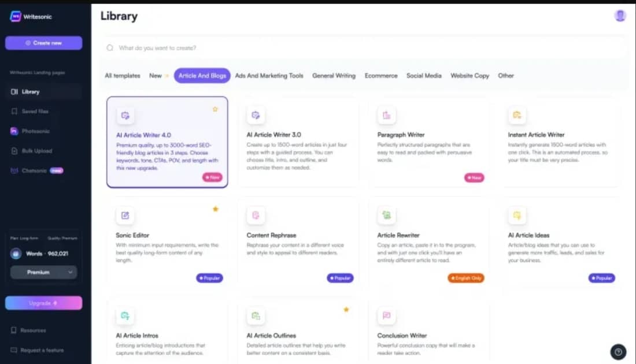The width and height of the screenshot is (636, 364).
Task: Expand the Premium quality dropdown
Action: click(x=43, y=272)
